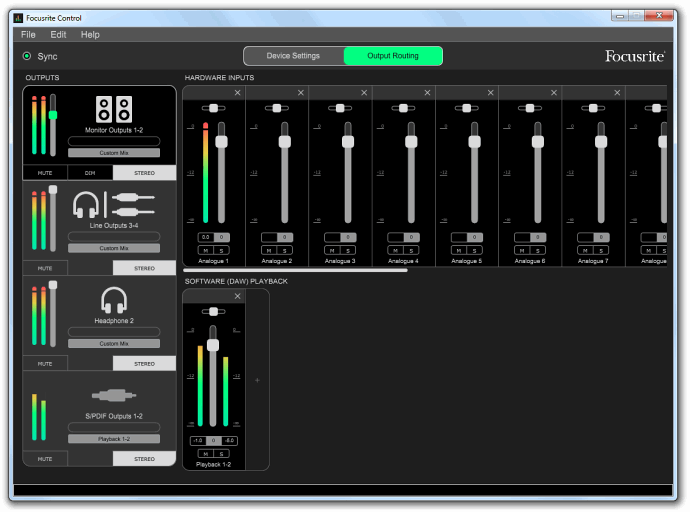Screen dimensions: 690x512
Task: Remove the Analogue 7 channel with its X
Action: [x=617, y=93]
